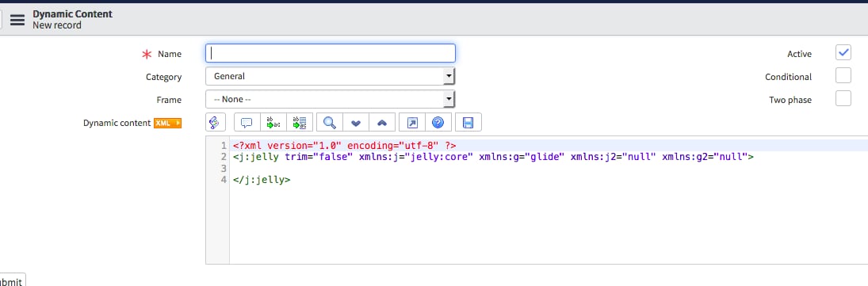Screen dimensions: 868x286
Task: Open editor help question mark icon
Action: 438,123
